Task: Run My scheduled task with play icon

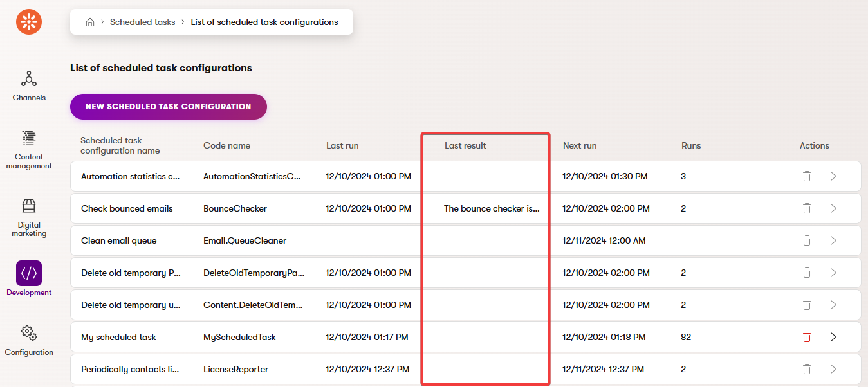Action: tap(833, 337)
